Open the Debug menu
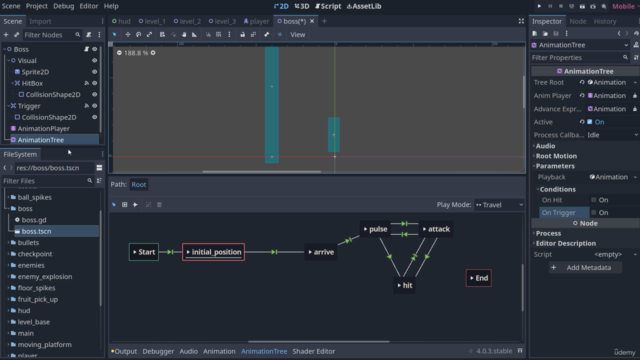Image resolution: width=640 pixels, height=360 pixels. pyautogui.click(x=64, y=6)
